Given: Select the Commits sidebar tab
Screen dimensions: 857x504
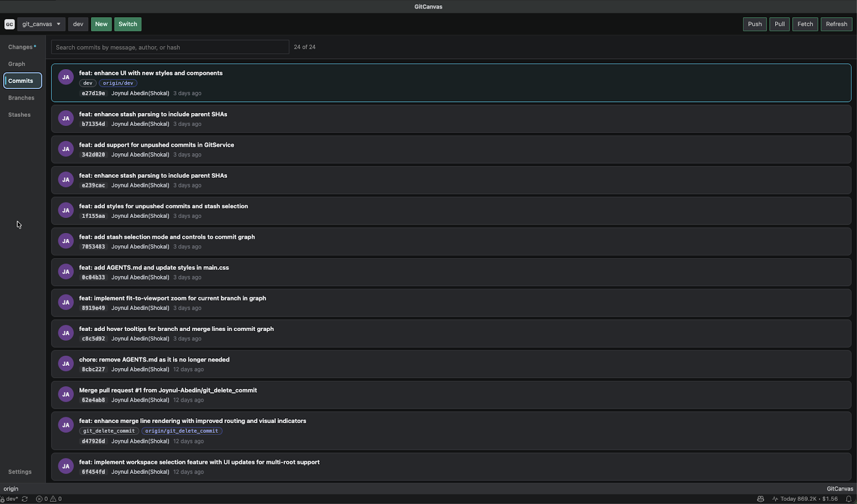Looking at the screenshot, I should [22, 81].
